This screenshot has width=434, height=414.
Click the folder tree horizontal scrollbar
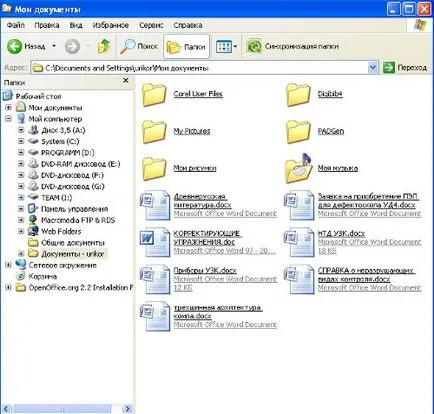coord(67,409)
